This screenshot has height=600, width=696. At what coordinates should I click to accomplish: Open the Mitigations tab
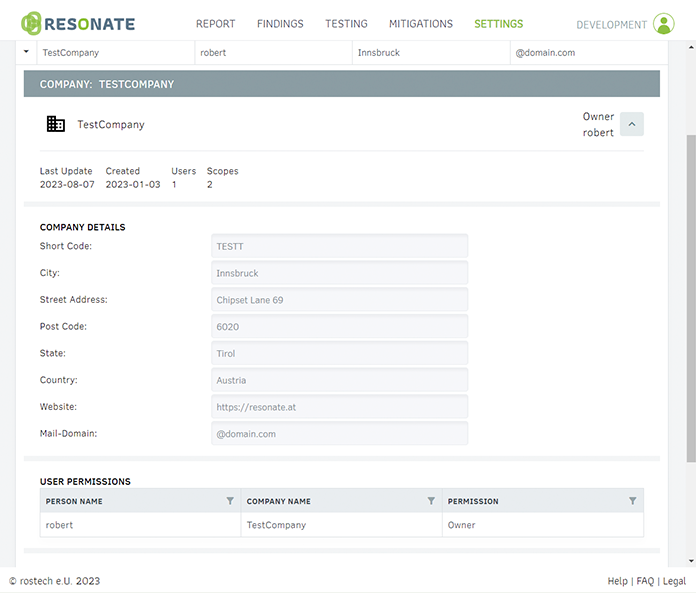[x=420, y=24]
